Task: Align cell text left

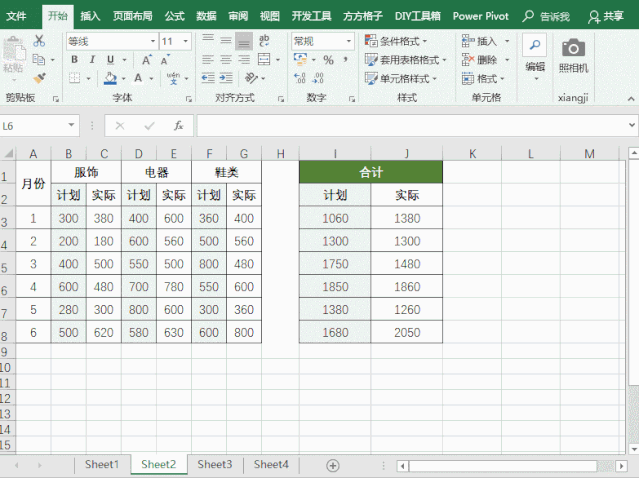Action: [208, 59]
